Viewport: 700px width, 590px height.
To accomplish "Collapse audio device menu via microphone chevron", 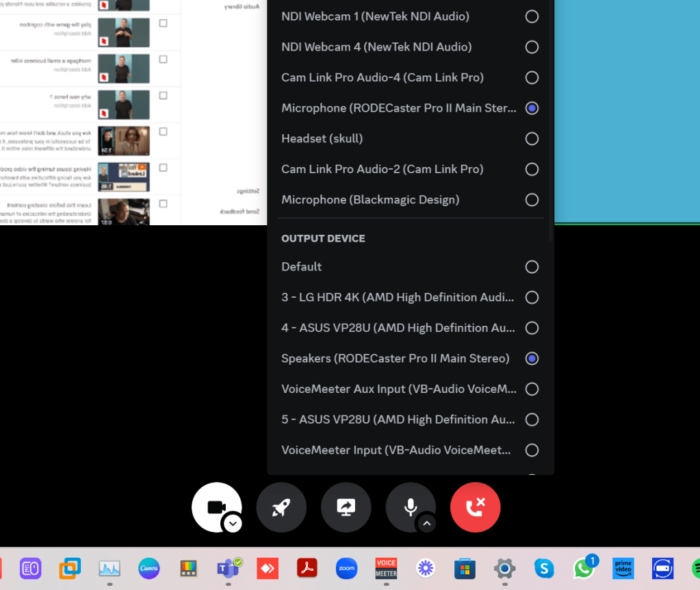I will [427, 524].
